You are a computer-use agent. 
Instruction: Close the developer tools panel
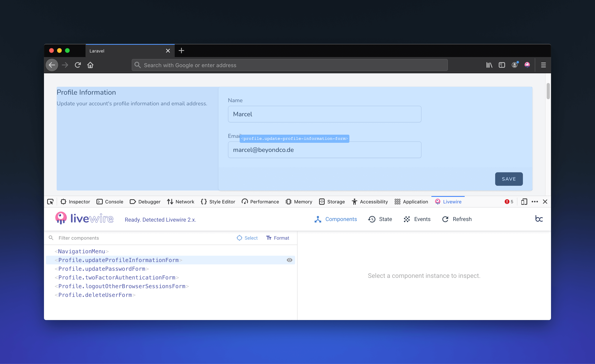click(545, 202)
